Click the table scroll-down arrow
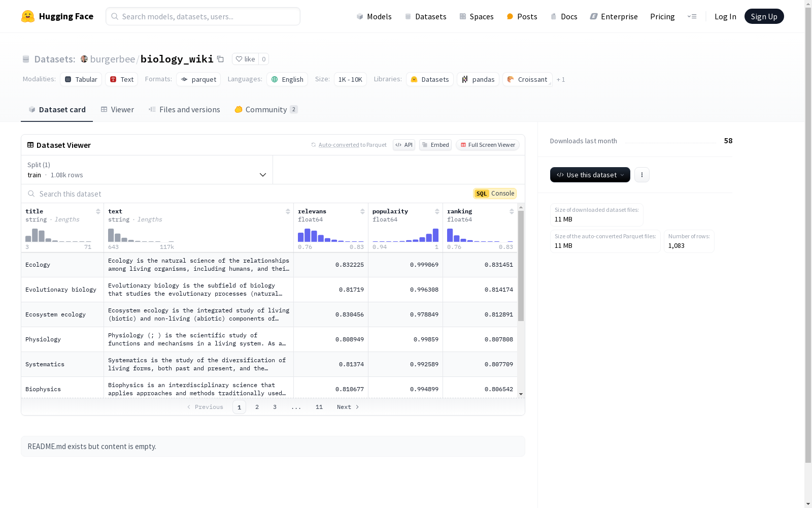 [x=521, y=394]
